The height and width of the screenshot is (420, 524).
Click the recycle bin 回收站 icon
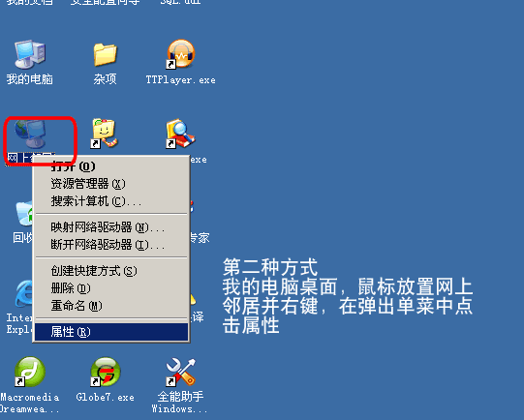[24, 213]
